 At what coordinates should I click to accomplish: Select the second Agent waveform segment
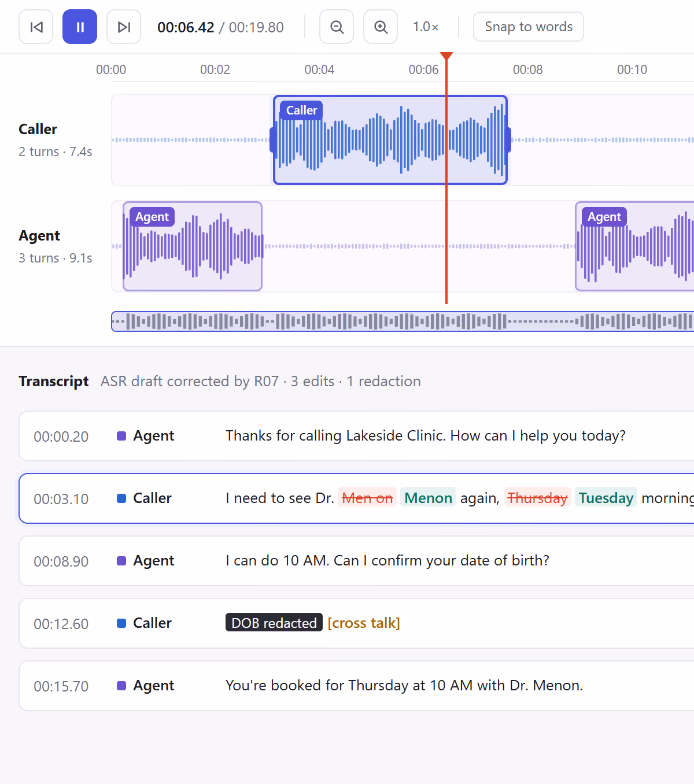point(635,246)
